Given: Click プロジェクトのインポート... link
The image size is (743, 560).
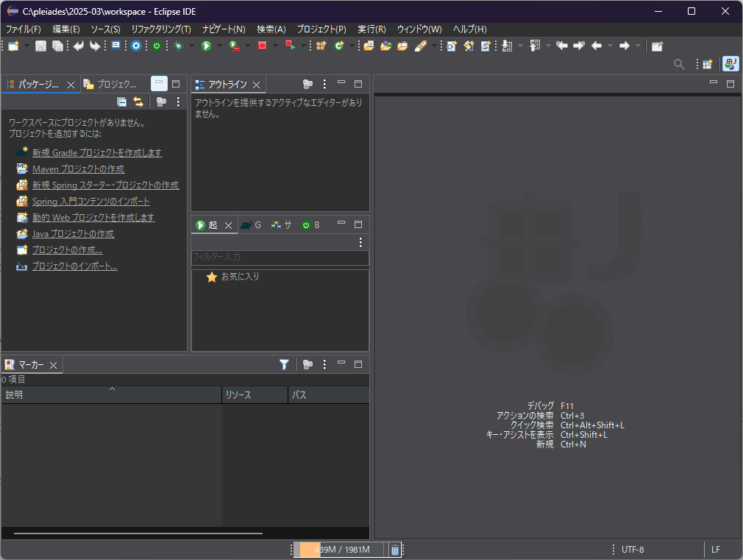Looking at the screenshot, I should (x=75, y=266).
